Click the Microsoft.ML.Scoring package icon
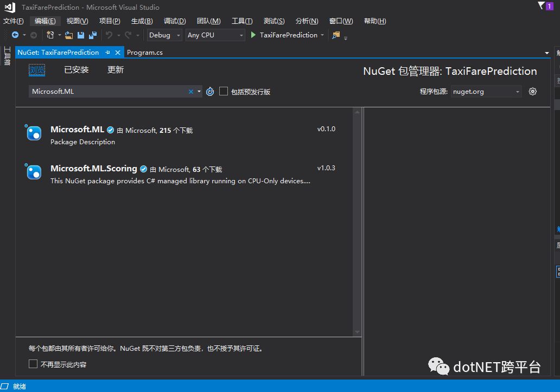The image size is (560, 392). tap(33, 171)
